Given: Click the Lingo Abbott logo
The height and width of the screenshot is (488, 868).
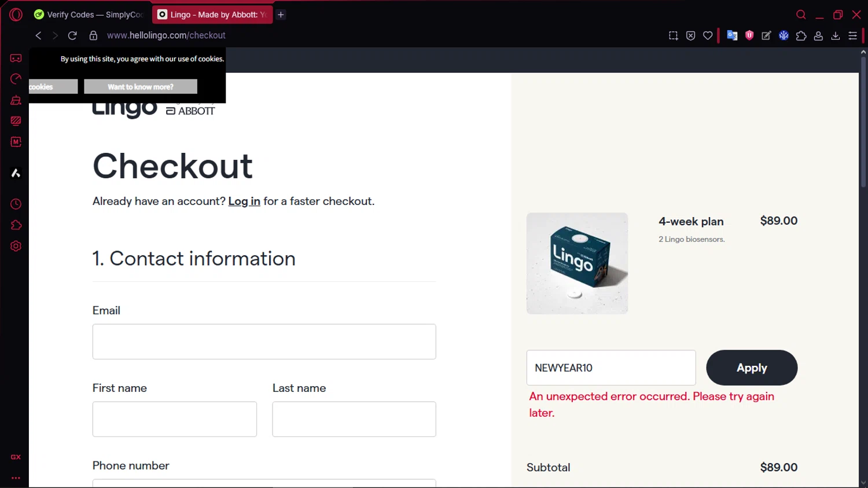Looking at the screenshot, I should (154, 110).
